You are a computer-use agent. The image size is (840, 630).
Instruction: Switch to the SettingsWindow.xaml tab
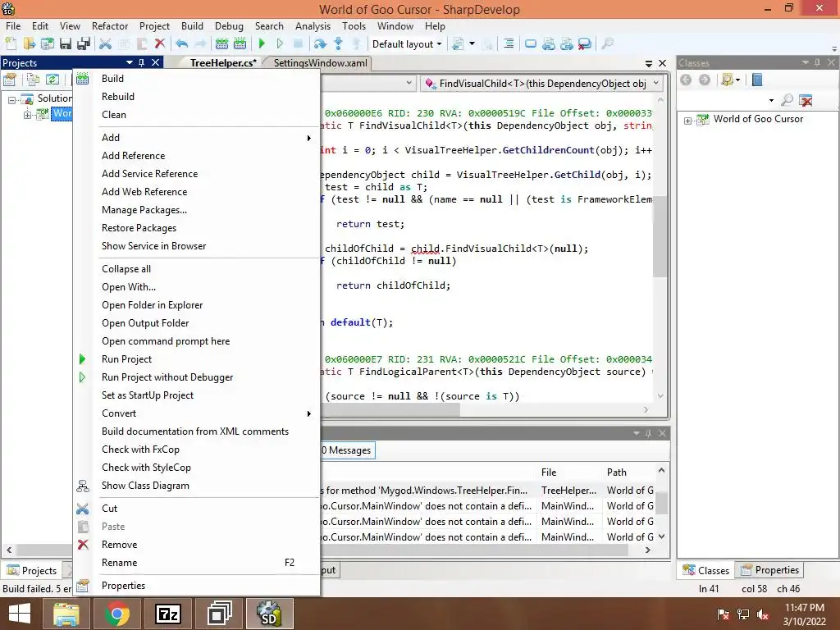321,63
